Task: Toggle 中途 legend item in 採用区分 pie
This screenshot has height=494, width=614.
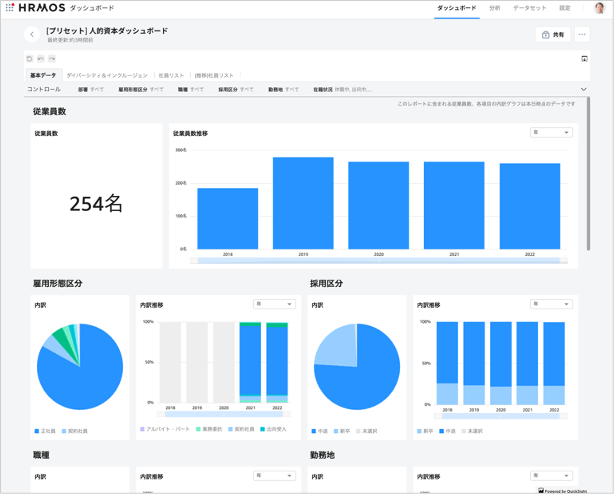Action: (321, 431)
